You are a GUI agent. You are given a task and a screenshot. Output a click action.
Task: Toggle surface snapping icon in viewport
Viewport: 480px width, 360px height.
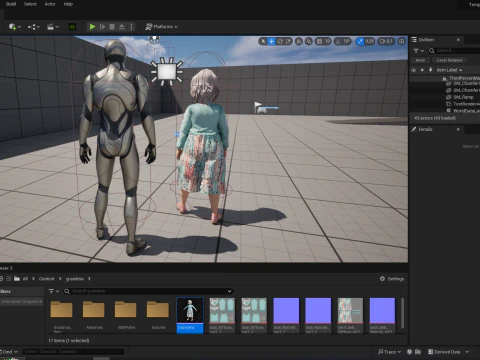click(309, 41)
